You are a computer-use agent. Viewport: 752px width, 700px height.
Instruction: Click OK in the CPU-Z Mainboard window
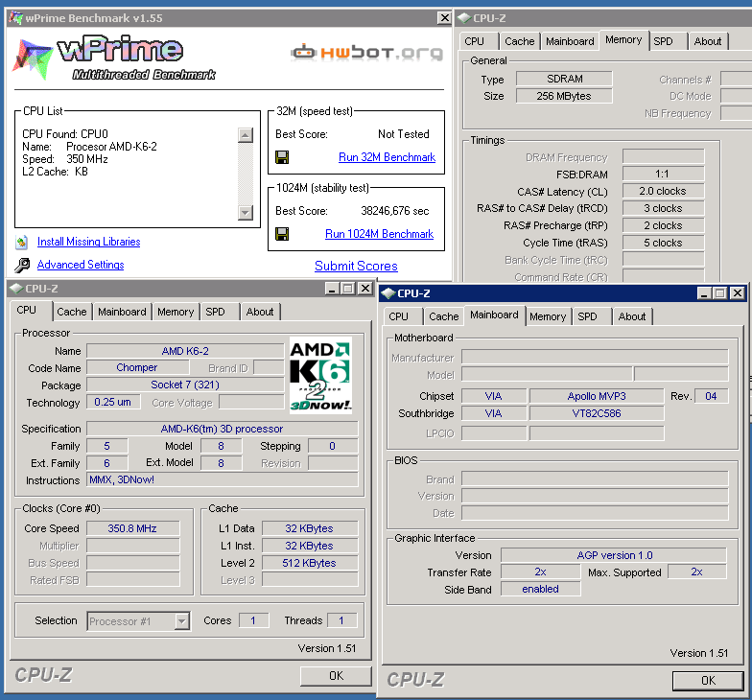pyautogui.click(x=708, y=681)
